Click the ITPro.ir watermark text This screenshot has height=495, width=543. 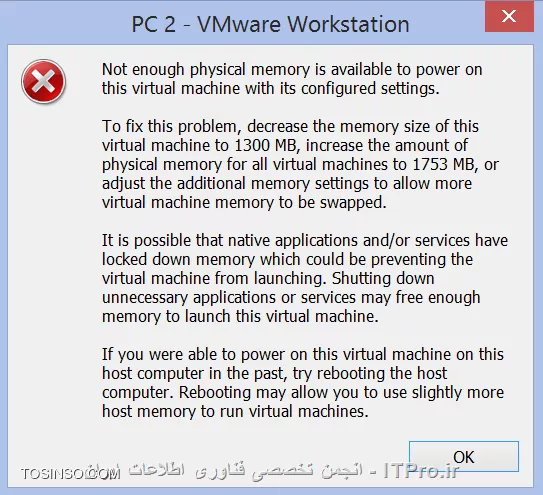pos(421,470)
